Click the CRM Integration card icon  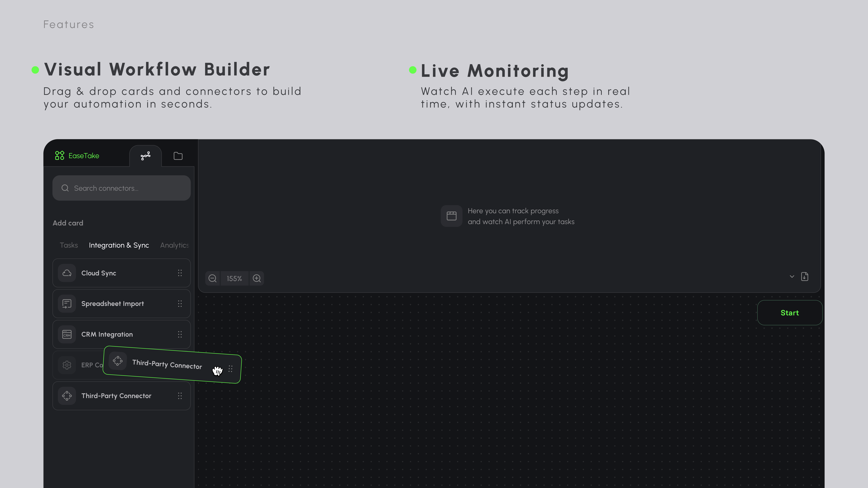point(67,334)
